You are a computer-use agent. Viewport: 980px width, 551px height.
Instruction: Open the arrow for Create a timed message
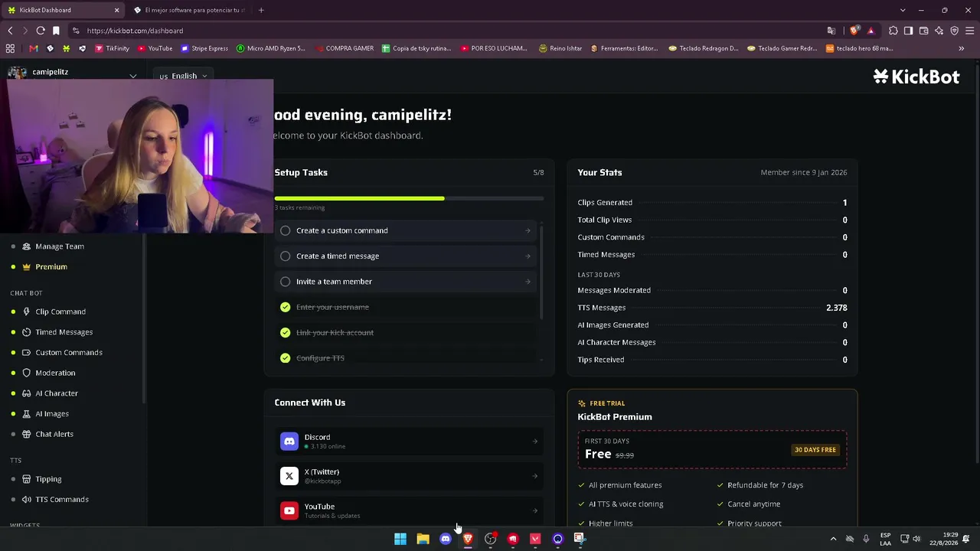point(528,256)
